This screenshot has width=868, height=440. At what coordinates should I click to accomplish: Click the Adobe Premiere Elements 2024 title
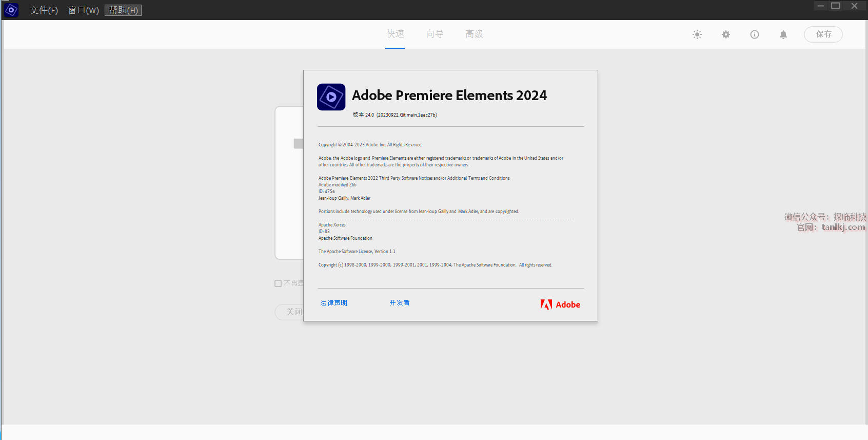coord(449,95)
